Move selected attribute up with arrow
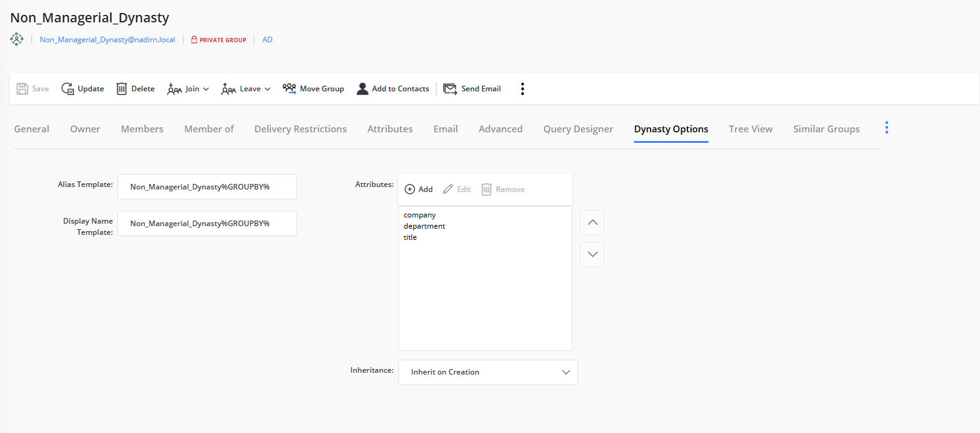The image size is (980, 433). coord(592,222)
